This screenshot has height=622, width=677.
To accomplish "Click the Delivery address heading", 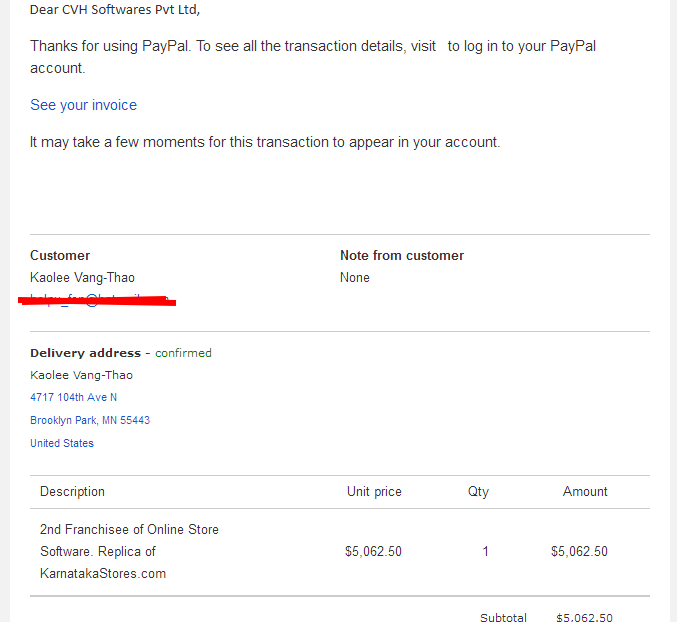I will 85,353.
